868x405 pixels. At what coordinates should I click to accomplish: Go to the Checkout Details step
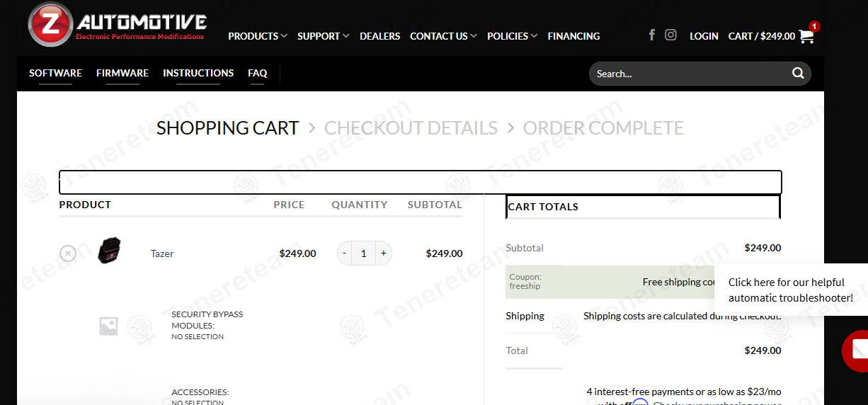tap(411, 128)
